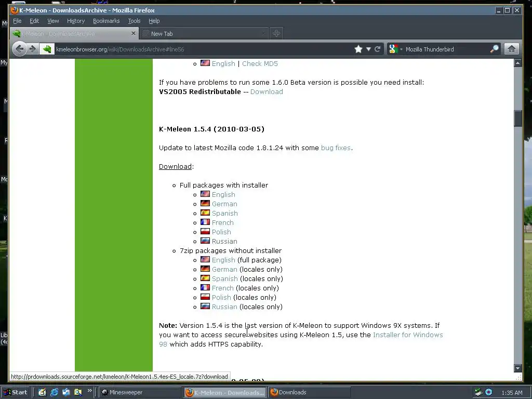This screenshot has width=532, height=399.
Task: Download German 7zip locales only
Action: point(224,270)
